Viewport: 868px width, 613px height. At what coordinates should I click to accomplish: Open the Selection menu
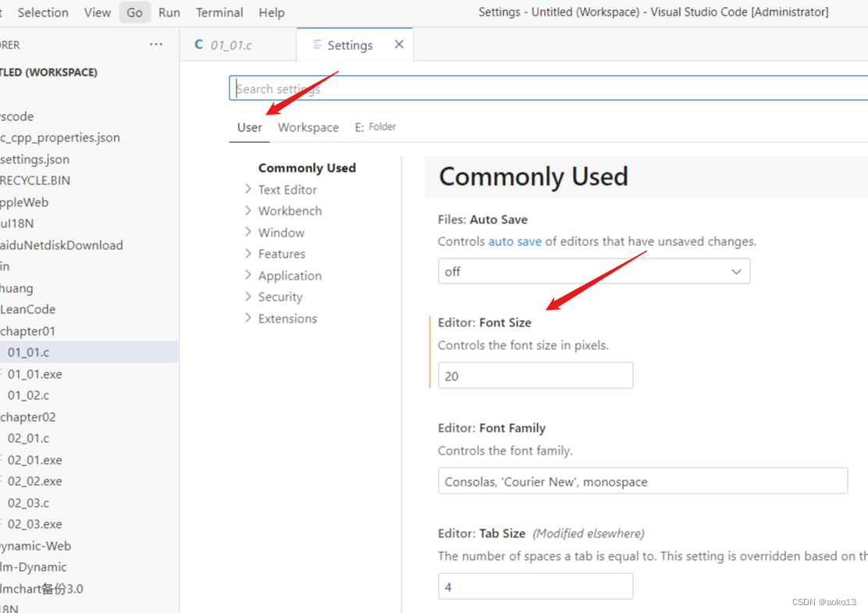[x=43, y=12]
